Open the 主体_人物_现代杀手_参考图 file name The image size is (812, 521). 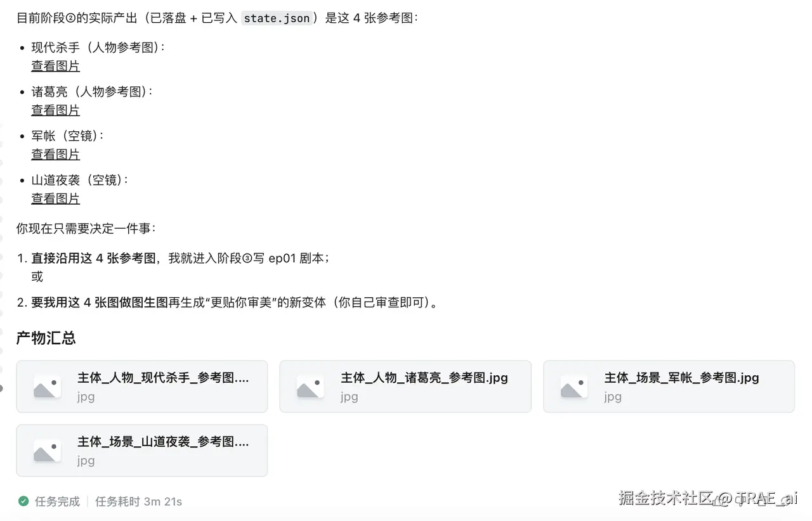[163, 378]
